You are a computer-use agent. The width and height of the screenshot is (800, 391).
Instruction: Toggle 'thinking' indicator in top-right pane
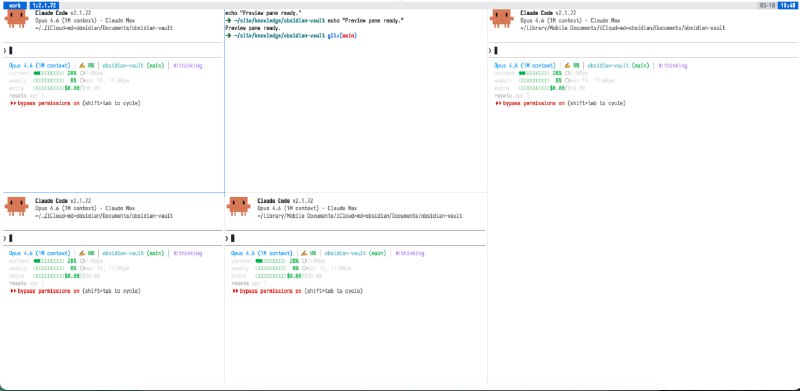tap(673, 65)
